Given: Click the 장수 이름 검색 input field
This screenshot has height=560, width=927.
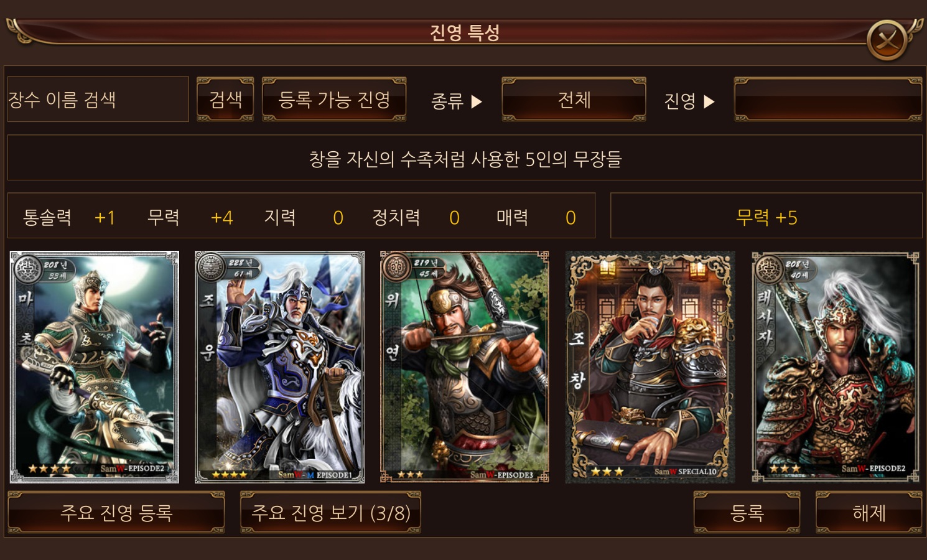Looking at the screenshot, I should [x=98, y=100].
